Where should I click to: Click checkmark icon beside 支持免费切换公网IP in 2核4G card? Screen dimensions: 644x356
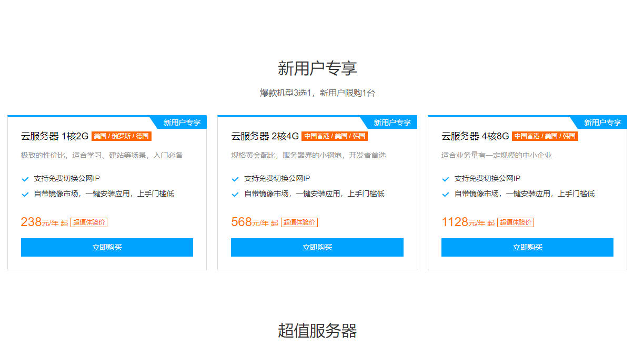tap(235, 179)
